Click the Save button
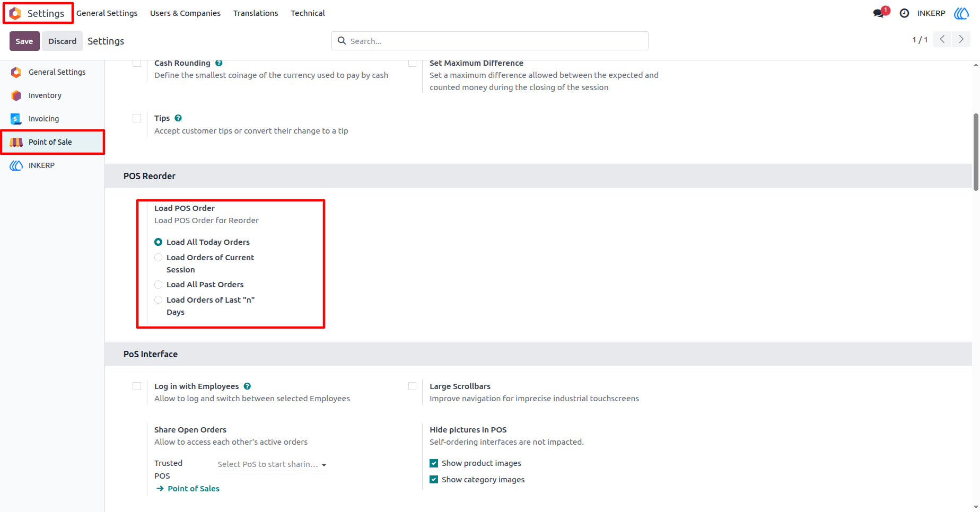 (x=24, y=41)
